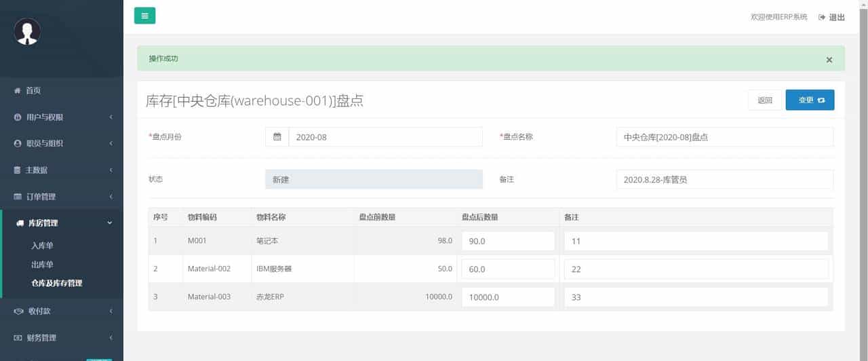Screen dimensions: 868x361
Task: Expand 收付款 submenu arrow
Action: click(x=111, y=311)
